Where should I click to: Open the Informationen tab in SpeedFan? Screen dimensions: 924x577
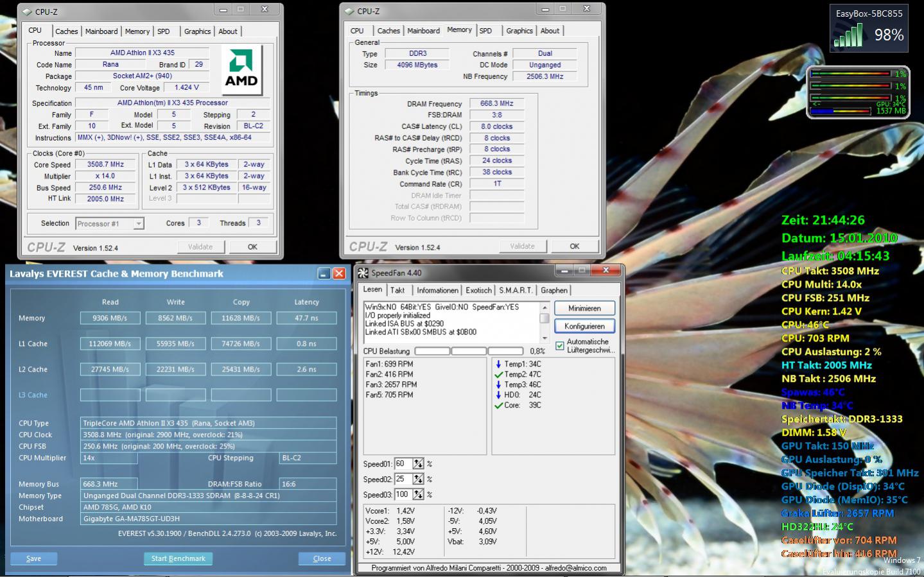coord(437,291)
